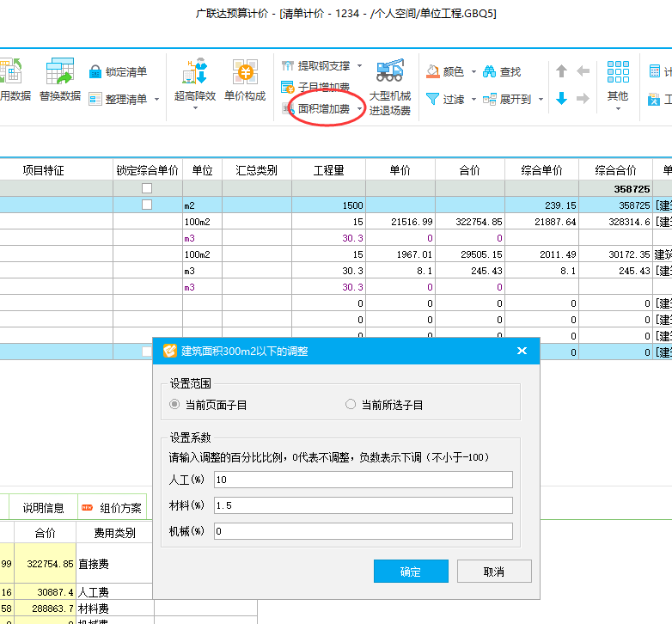The height and width of the screenshot is (624, 672).
Task: Click the 工程量 column header
Action: pyautogui.click(x=329, y=170)
